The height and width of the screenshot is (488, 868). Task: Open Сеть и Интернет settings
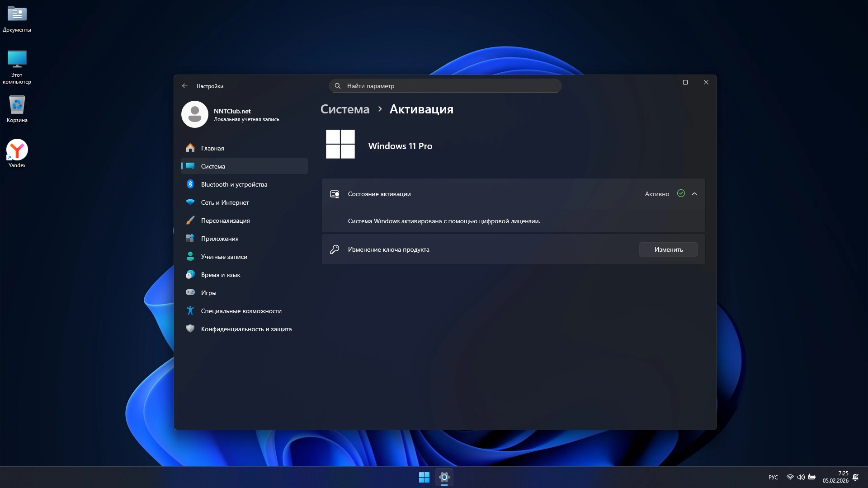(225, 202)
